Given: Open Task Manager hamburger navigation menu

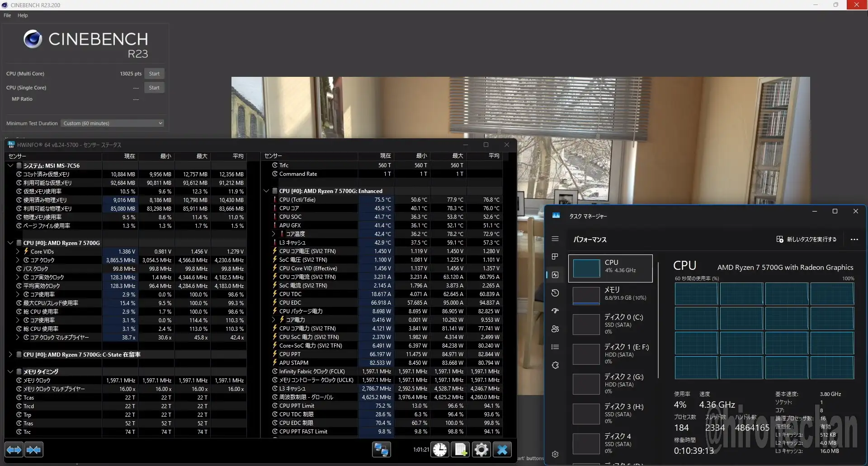Looking at the screenshot, I should (x=555, y=239).
